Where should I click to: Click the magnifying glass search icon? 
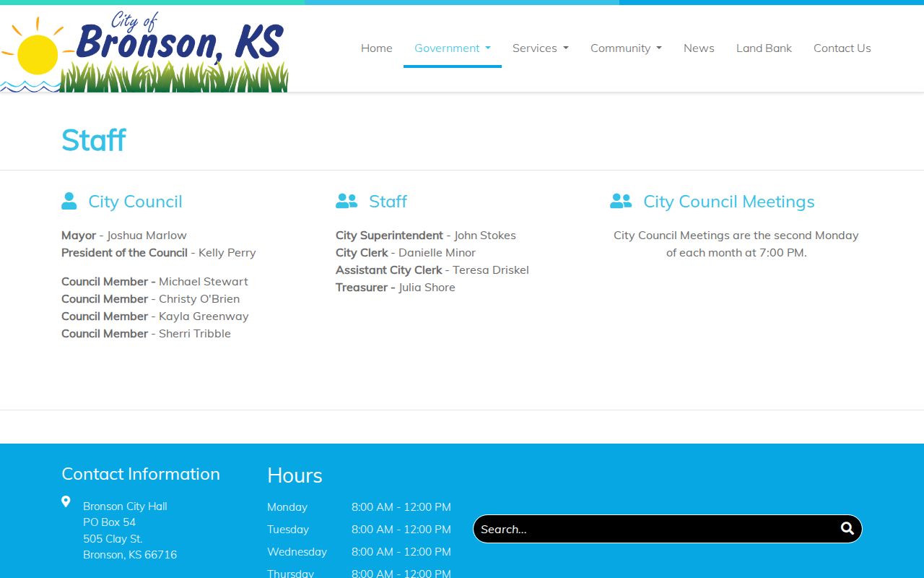click(847, 528)
